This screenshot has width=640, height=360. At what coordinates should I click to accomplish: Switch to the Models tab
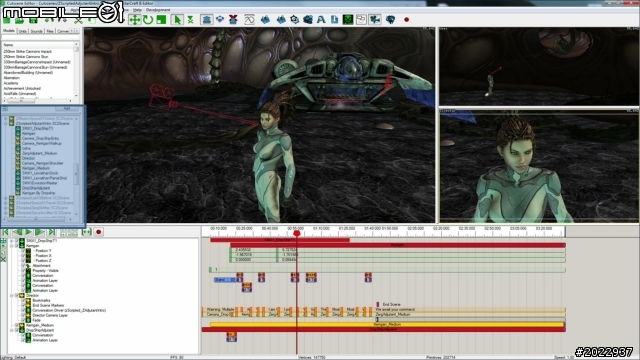(9, 31)
